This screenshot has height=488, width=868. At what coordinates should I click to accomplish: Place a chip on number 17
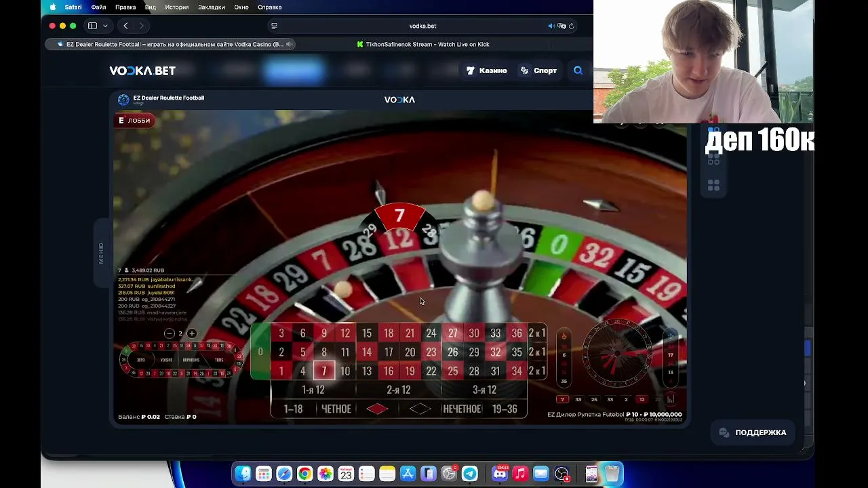(x=389, y=352)
